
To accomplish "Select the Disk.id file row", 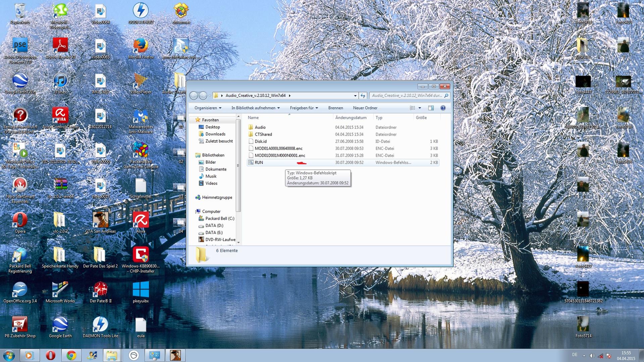I will pos(343,141).
